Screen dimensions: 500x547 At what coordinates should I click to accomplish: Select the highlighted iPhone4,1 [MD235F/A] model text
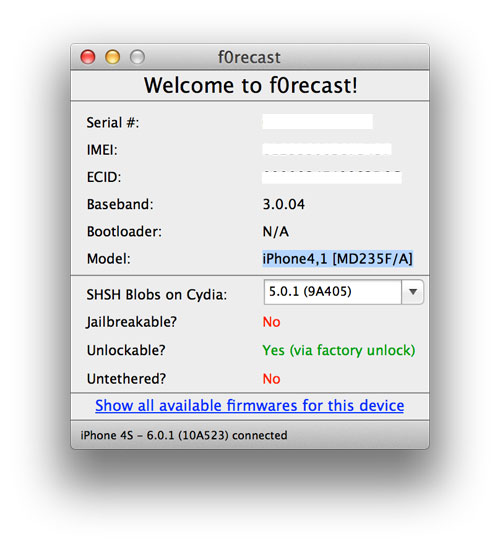(x=337, y=259)
